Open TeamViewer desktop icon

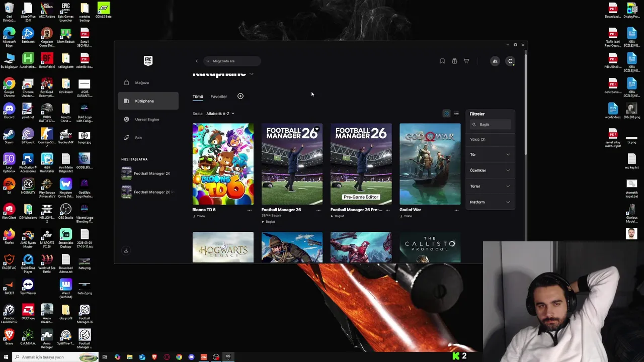28,288
